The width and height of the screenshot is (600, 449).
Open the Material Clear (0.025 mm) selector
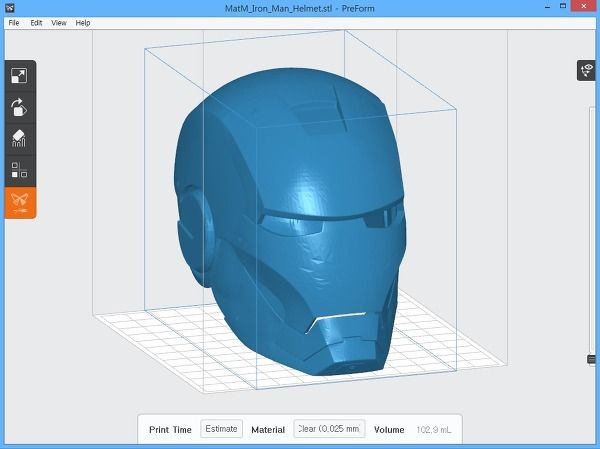click(x=329, y=429)
